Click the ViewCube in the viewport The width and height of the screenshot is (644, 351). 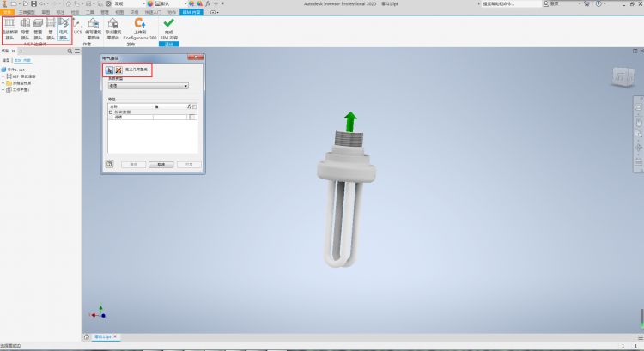(x=623, y=76)
